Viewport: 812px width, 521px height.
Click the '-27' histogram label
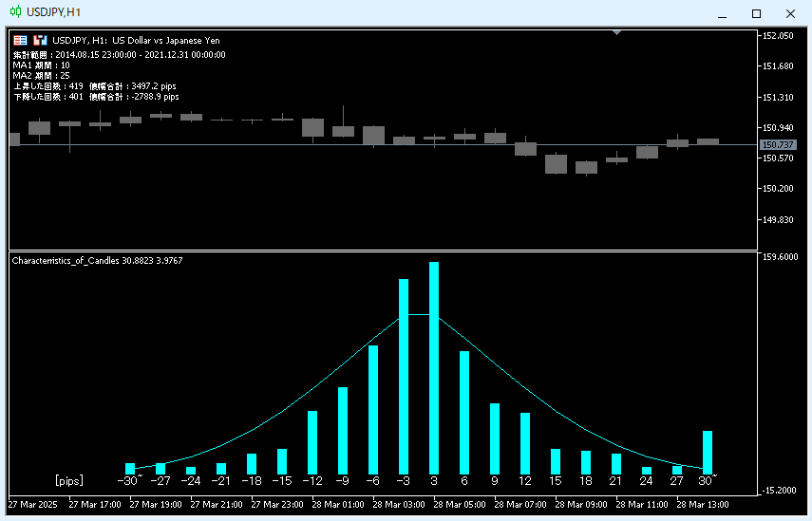pos(160,481)
